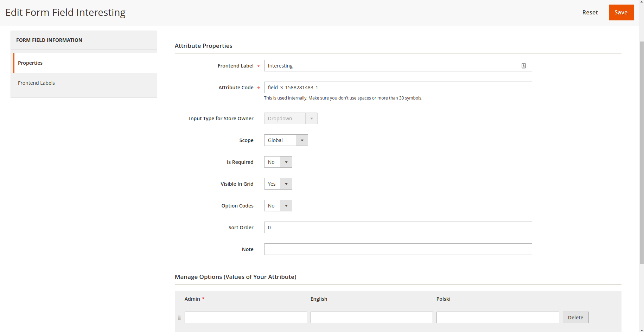Click the drag handle of the option row
This screenshot has width=644, height=332.
180,317
